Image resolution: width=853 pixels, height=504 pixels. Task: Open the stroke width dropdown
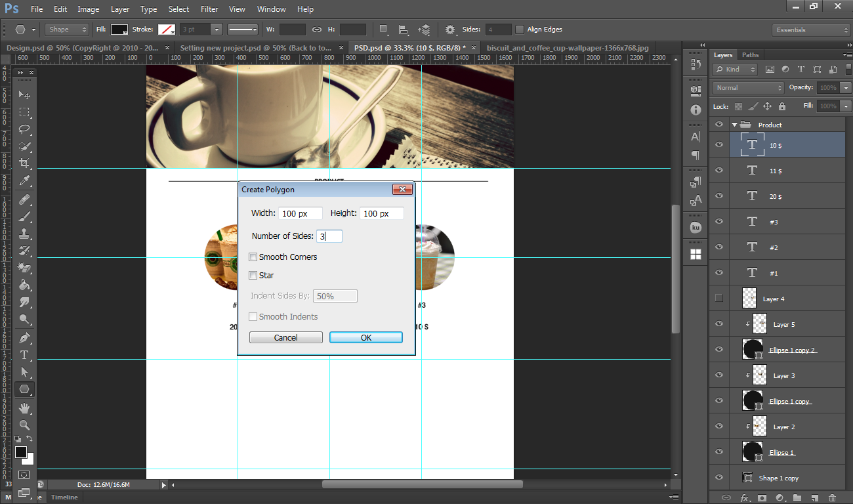216,30
